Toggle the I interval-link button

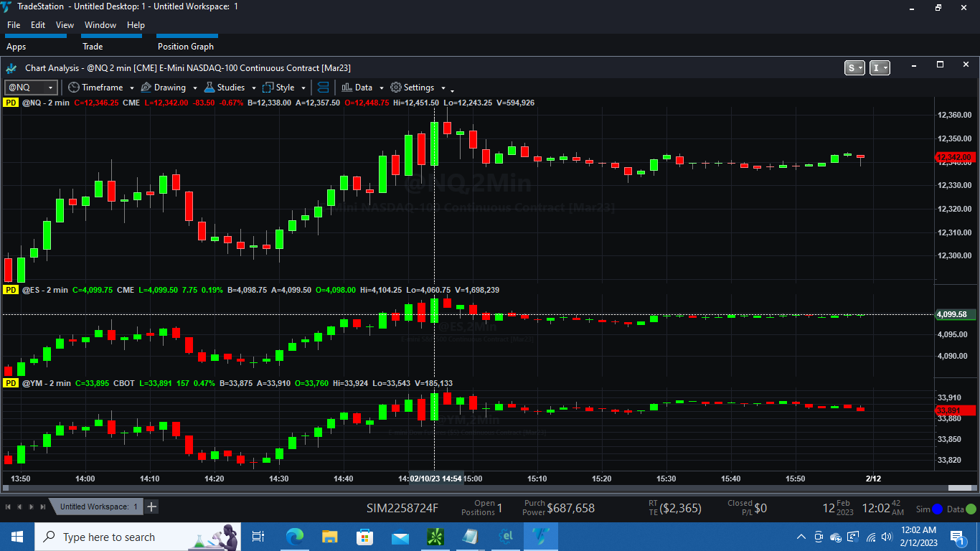[880, 68]
